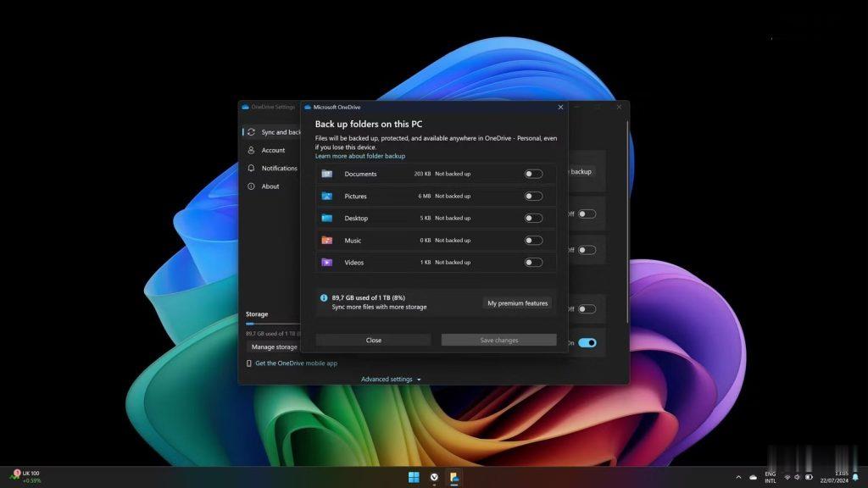Click the Music folder name label

(x=353, y=240)
